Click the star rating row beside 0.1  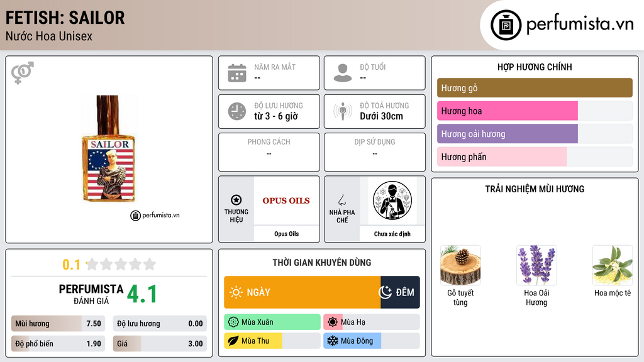(121, 264)
